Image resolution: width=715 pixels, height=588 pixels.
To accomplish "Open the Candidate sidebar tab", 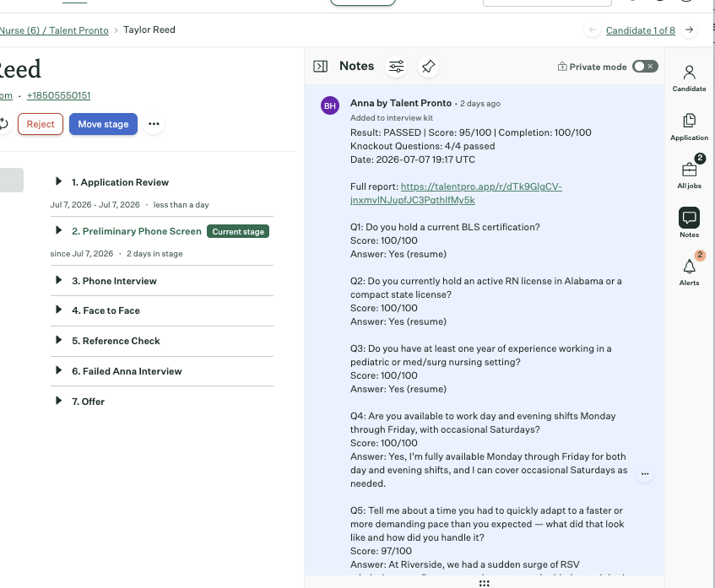I will (x=689, y=78).
